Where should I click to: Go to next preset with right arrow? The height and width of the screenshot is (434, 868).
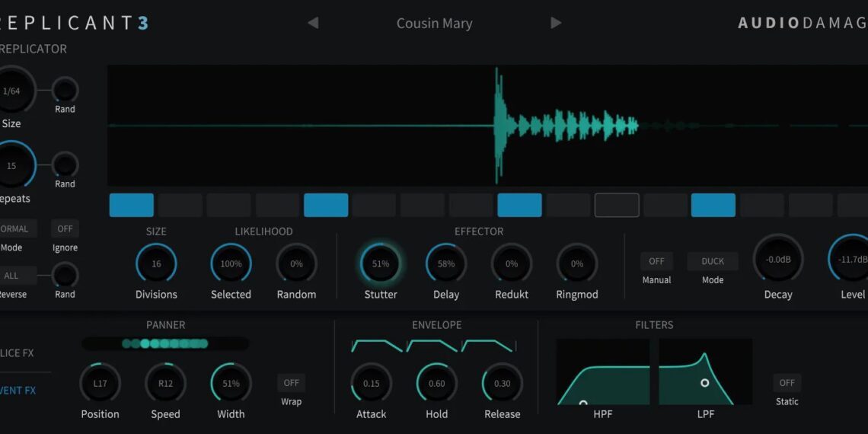(x=556, y=23)
